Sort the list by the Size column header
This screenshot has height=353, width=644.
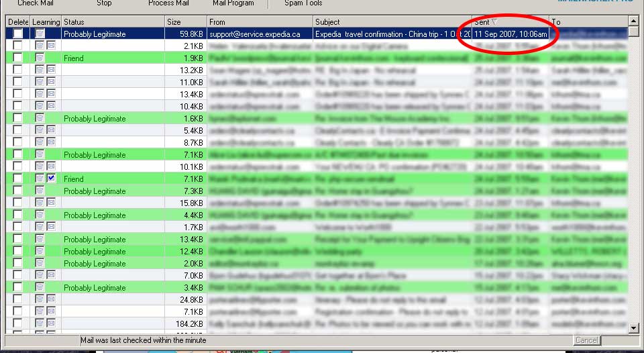pyautogui.click(x=185, y=22)
